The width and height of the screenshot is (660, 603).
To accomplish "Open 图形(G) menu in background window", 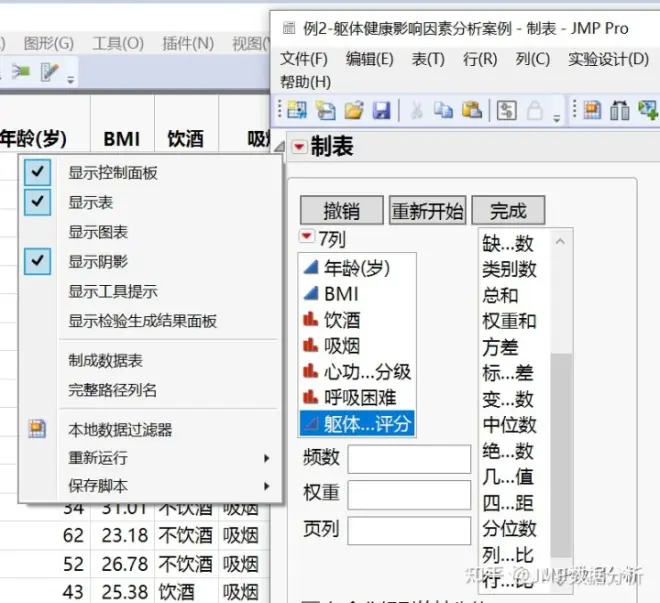I will tap(49, 43).
